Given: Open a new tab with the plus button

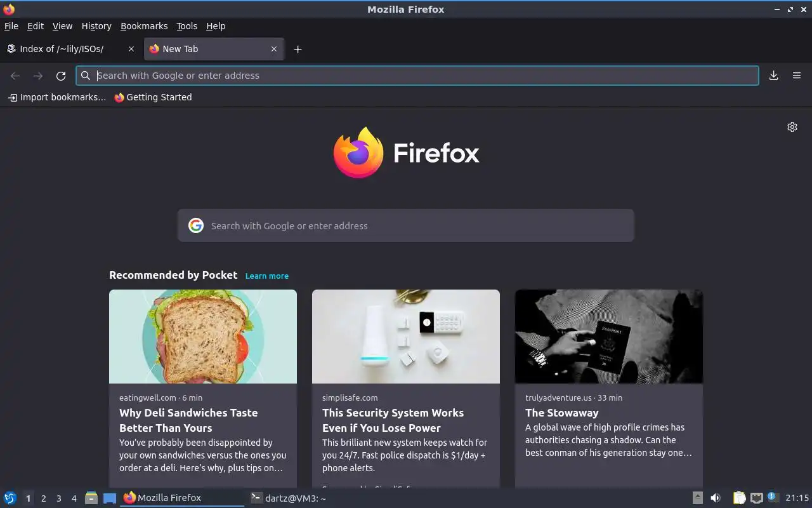Looking at the screenshot, I should pos(298,49).
